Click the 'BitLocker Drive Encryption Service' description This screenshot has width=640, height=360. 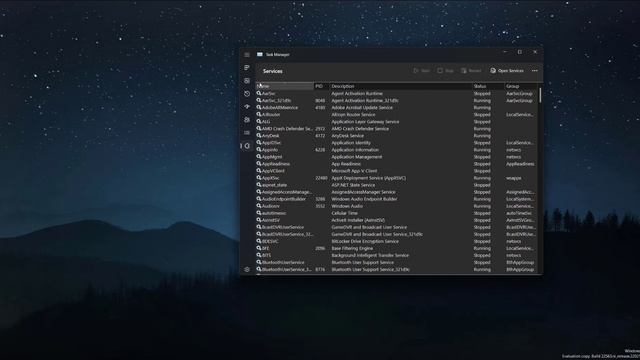point(365,241)
